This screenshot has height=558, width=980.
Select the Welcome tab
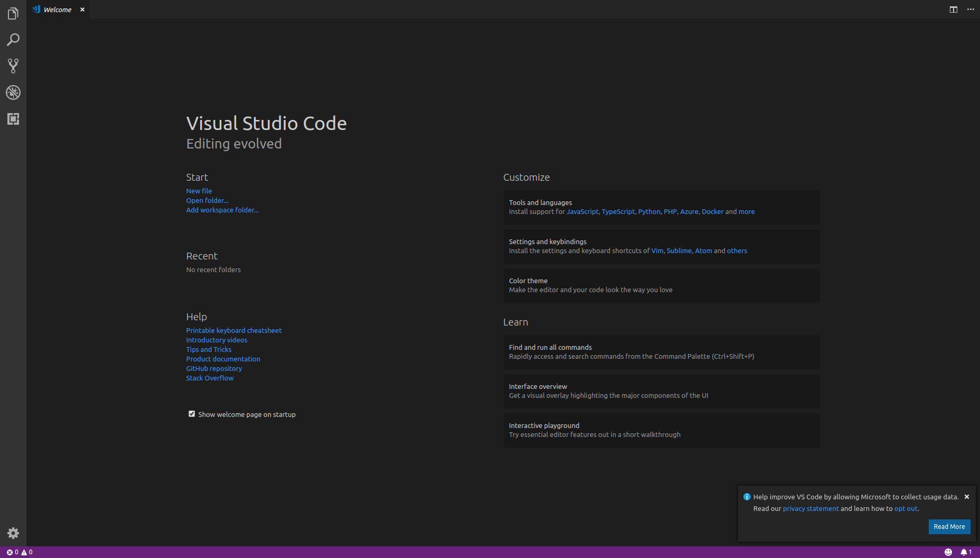click(x=57, y=9)
